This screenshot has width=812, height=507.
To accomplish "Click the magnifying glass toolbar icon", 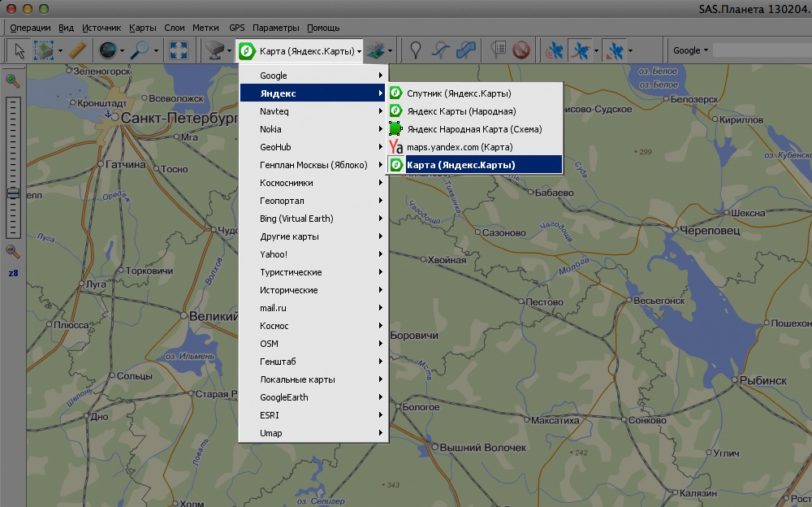I will point(139,50).
